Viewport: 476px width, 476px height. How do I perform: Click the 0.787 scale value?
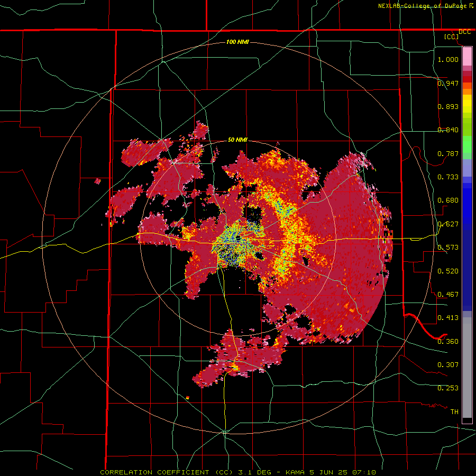(x=448, y=153)
